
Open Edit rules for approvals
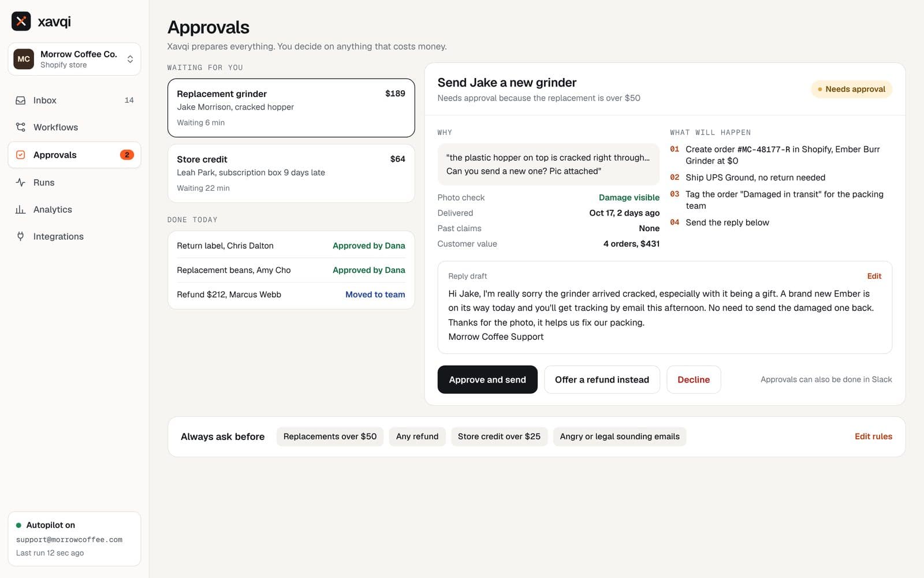point(873,436)
